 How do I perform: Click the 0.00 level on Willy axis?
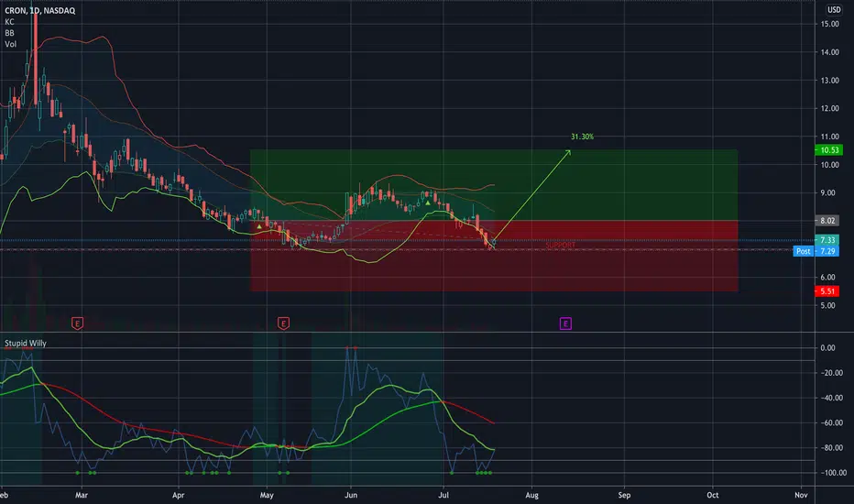click(x=827, y=347)
